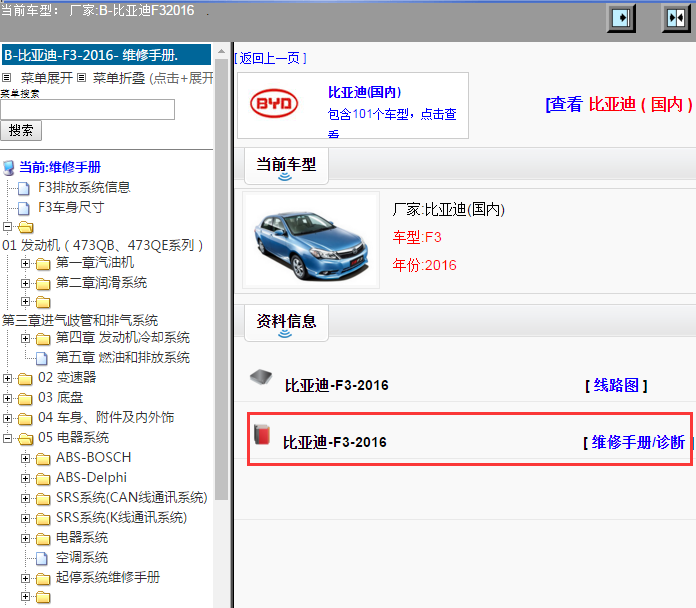
Task: Click the menu search input field
Action: pyautogui.click(x=87, y=110)
